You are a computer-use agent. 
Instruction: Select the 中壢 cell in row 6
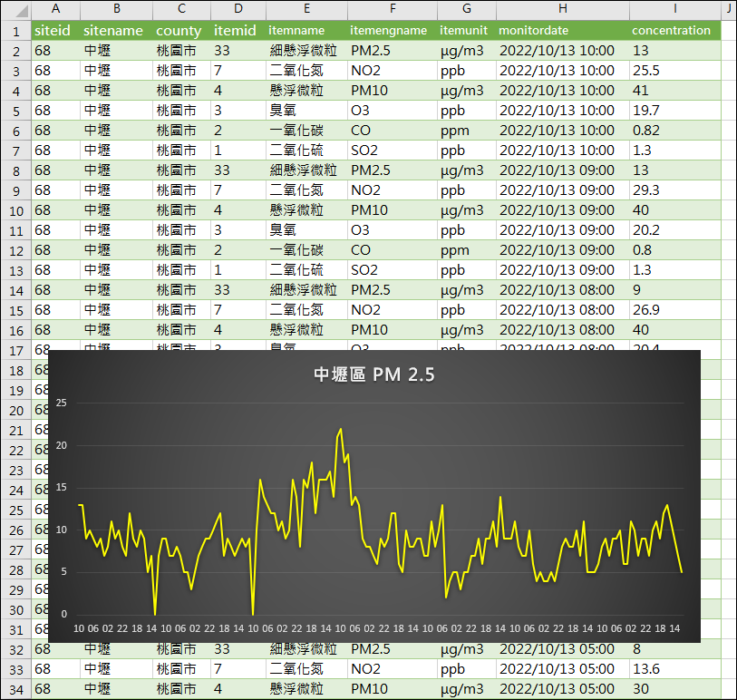116,131
